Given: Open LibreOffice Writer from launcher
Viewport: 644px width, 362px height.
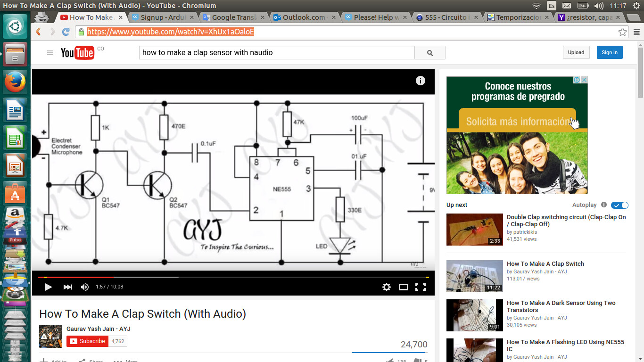Looking at the screenshot, I should 15,110.
